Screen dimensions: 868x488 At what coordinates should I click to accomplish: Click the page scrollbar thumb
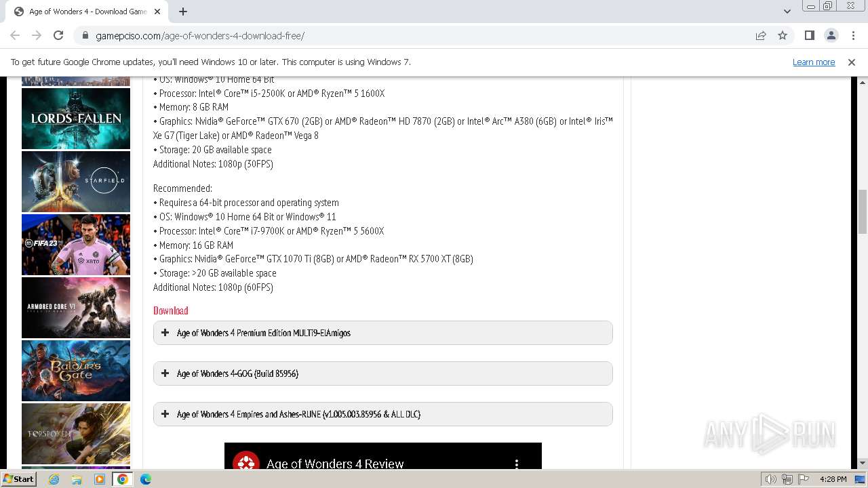coord(863,212)
